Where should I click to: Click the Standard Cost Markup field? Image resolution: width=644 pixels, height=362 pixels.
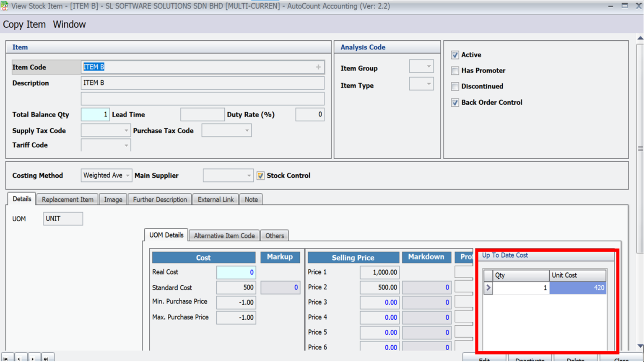click(280, 287)
